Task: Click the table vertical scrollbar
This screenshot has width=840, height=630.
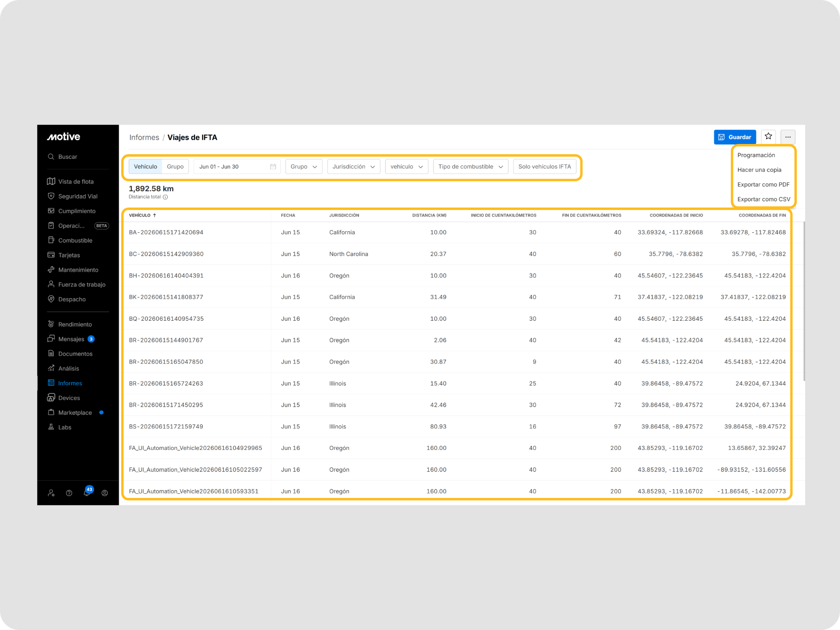Action: click(x=803, y=301)
